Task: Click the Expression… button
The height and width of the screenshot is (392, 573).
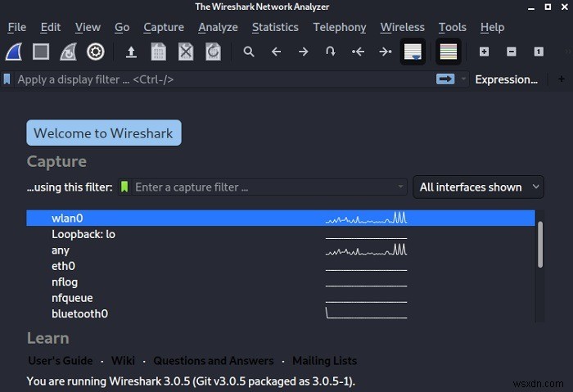Action: point(506,79)
